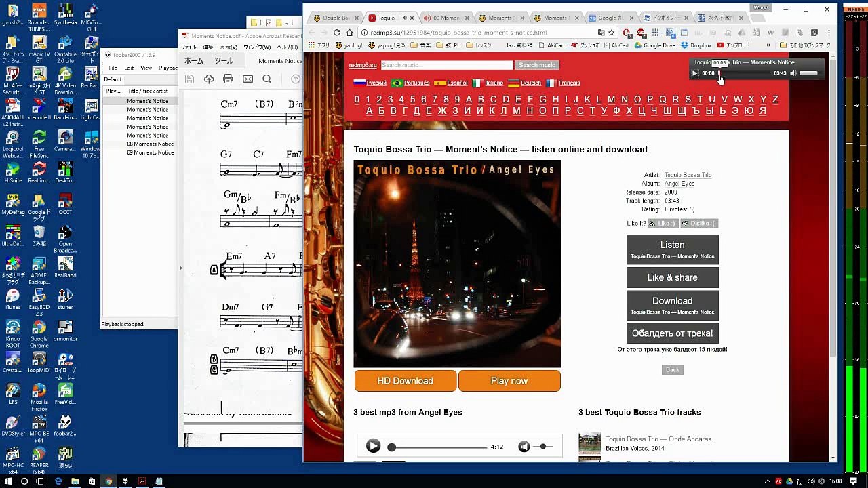
Task: Open Edit menu in foobar2000
Action: pyautogui.click(x=129, y=68)
